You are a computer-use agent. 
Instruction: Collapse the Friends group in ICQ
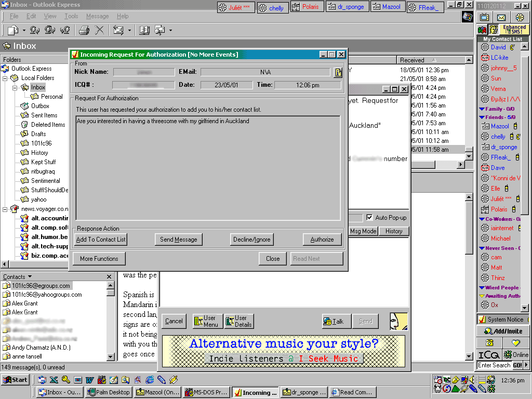pyautogui.click(x=482, y=117)
